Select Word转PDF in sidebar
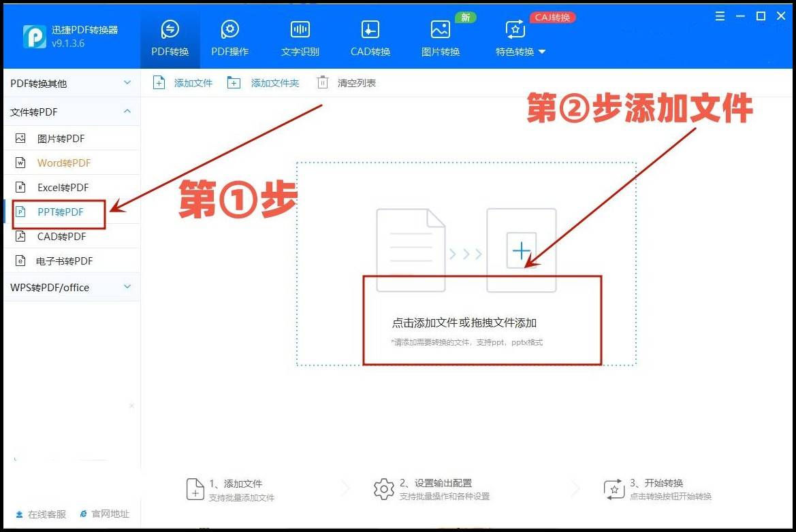The image size is (796, 532). point(71,163)
